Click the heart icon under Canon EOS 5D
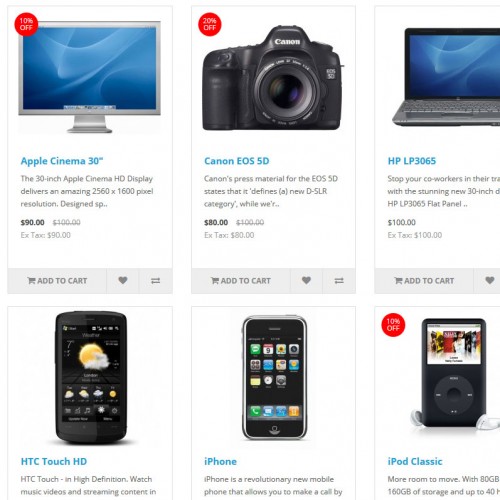500x500 pixels. point(306,281)
